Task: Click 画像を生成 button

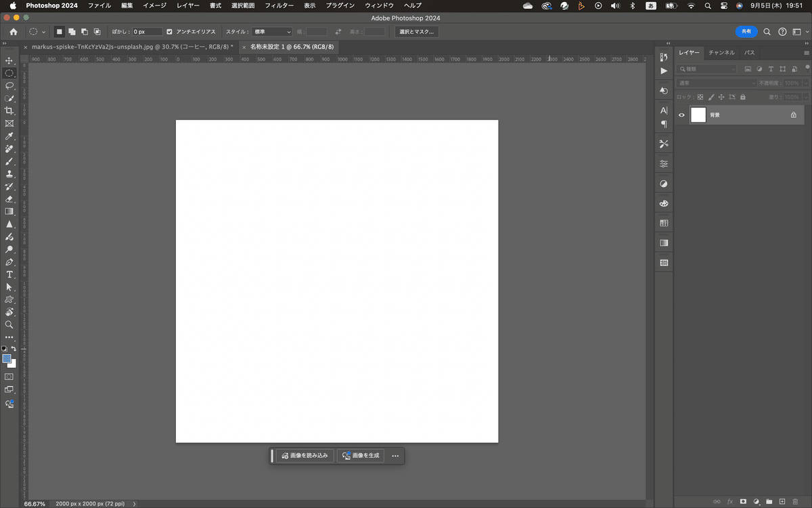Action: point(361,456)
